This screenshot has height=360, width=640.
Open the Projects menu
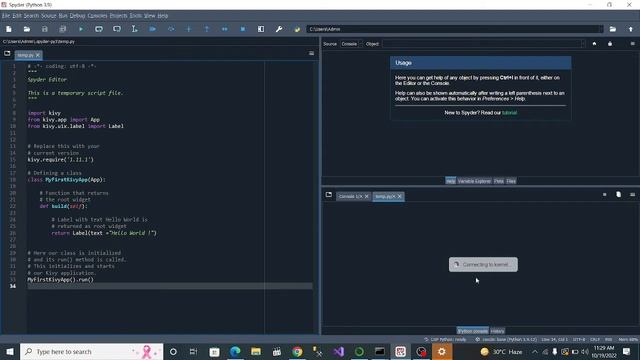point(118,16)
